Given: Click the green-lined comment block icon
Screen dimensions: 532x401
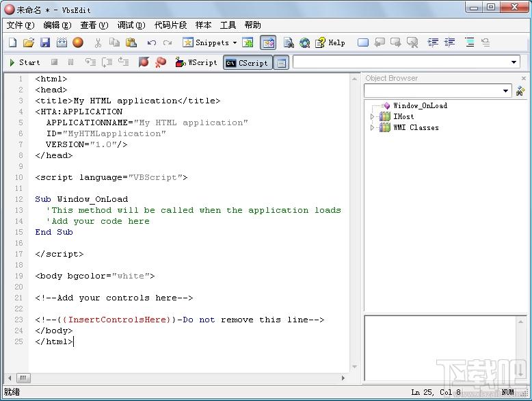Looking at the screenshot, I should click(470, 42).
